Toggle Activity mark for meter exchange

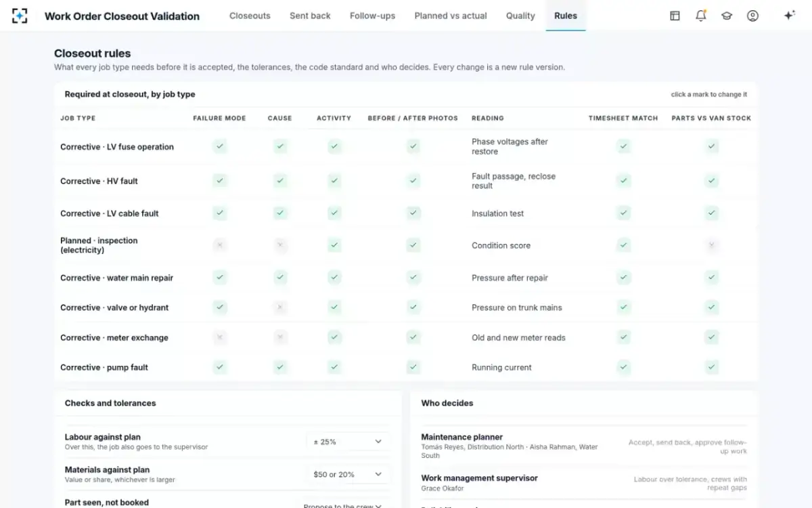click(x=334, y=337)
